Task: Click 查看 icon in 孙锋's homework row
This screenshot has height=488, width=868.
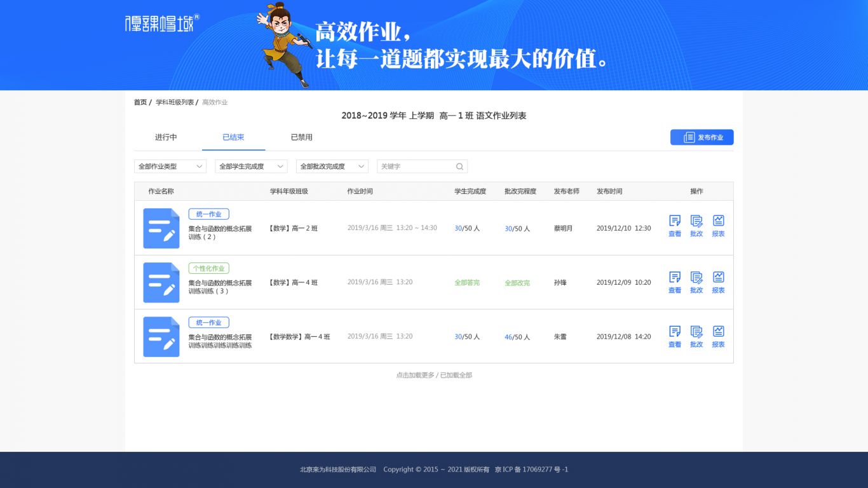Action: [x=675, y=277]
